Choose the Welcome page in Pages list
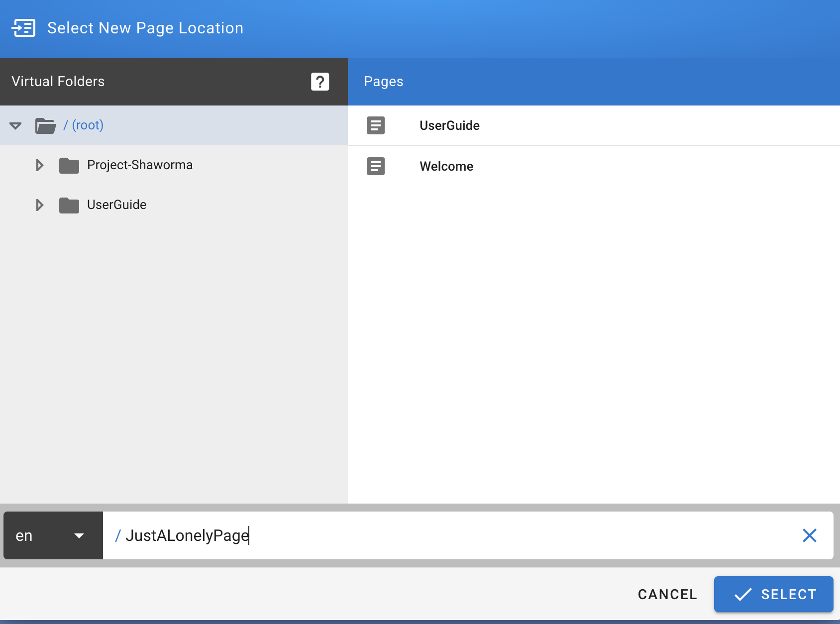This screenshot has width=840, height=624. pyautogui.click(x=446, y=166)
